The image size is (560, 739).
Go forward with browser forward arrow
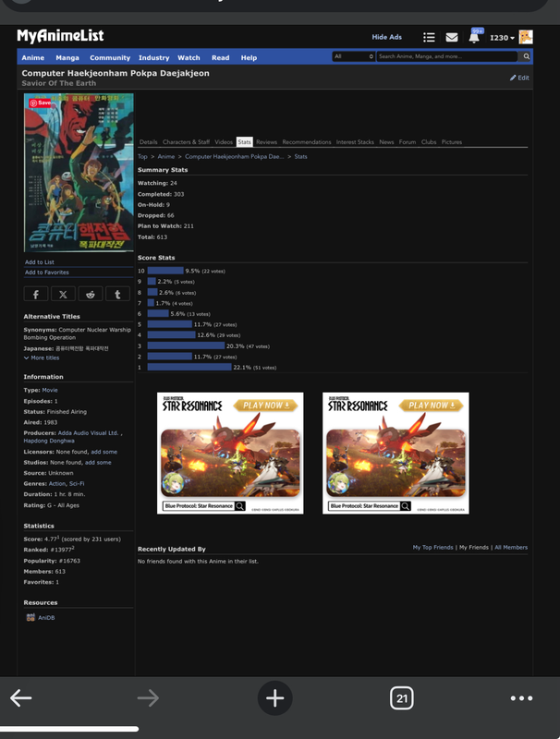(148, 698)
